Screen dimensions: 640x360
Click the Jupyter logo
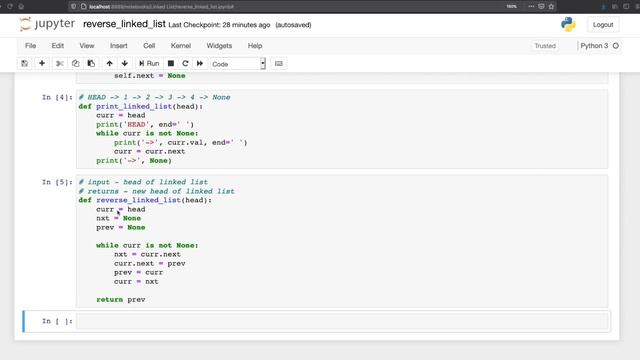tap(47, 24)
